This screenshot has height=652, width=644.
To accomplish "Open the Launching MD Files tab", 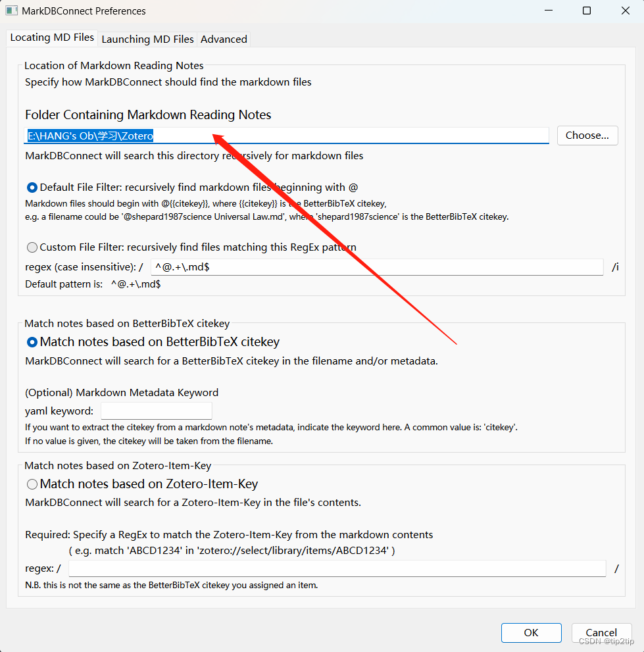I will (147, 39).
